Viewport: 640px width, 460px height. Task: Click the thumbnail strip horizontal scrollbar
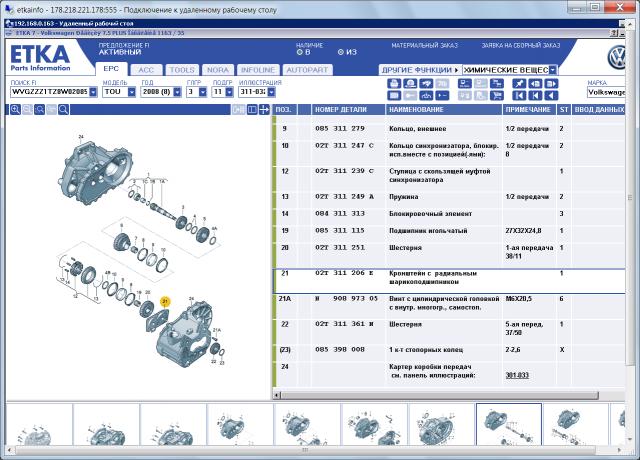click(x=305, y=450)
